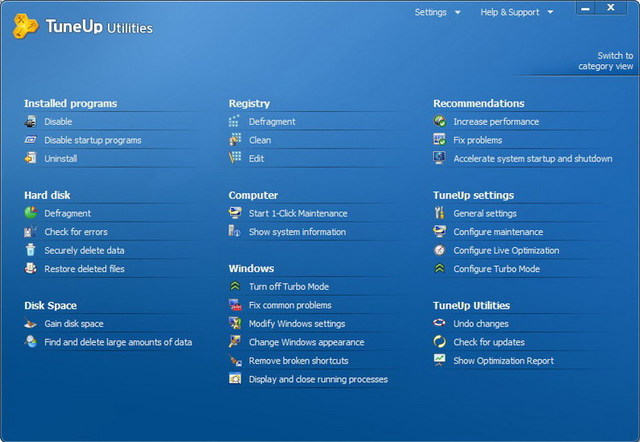Click the Gain disk space icon
The width and height of the screenshot is (640, 442).
[31, 324]
